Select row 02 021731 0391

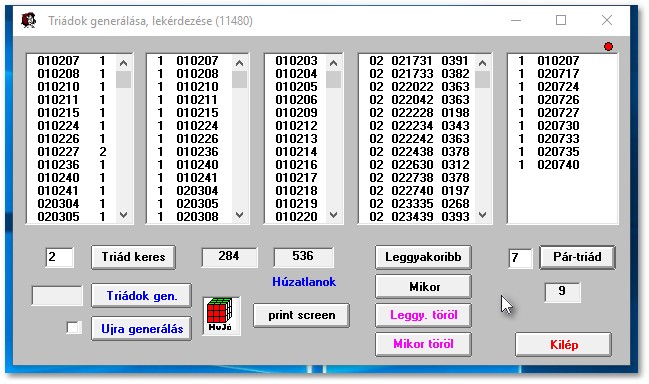(x=418, y=61)
